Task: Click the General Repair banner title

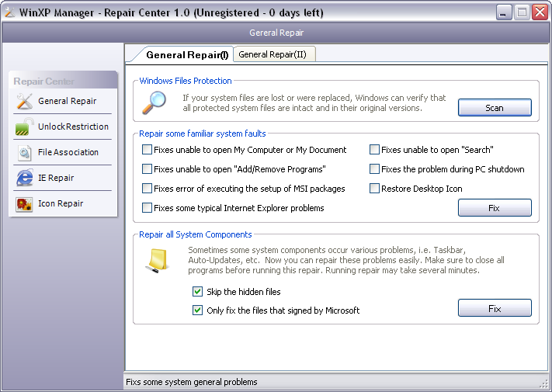Action: tap(276, 33)
